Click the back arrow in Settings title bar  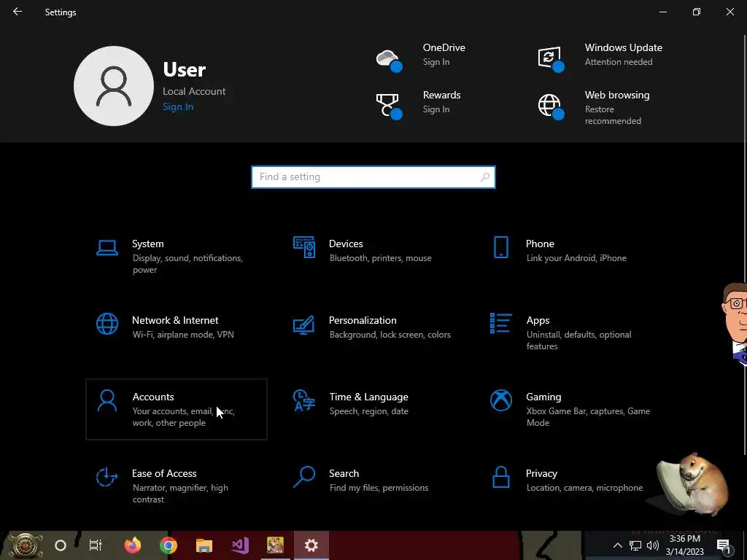pos(18,12)
